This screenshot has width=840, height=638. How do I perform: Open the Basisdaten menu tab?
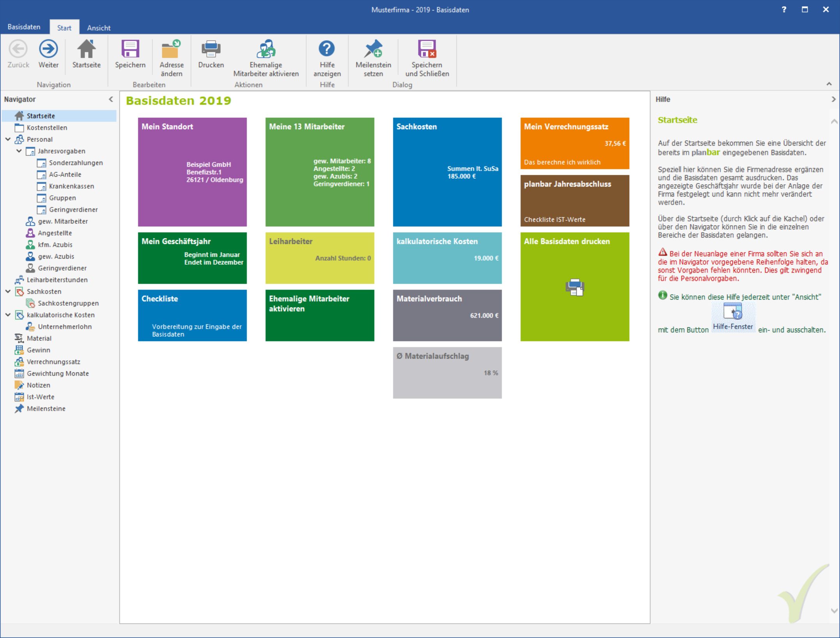point(24,27)
